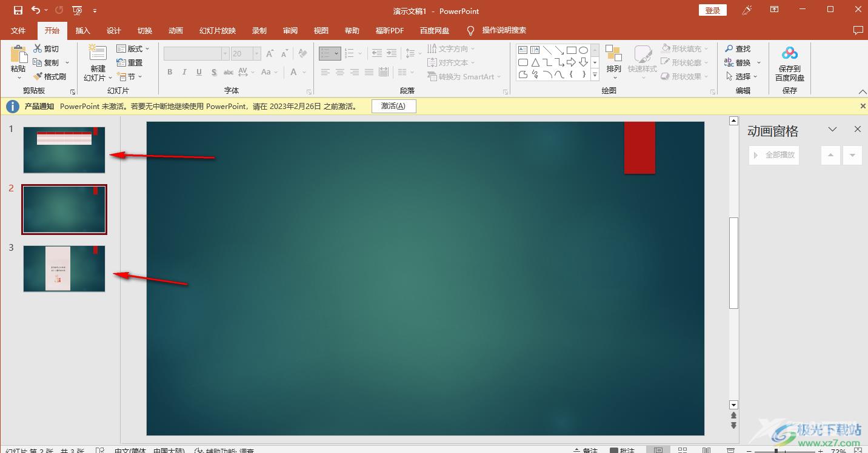This screenshot has height=453, width=868.
Task: Collapse the ribbon with the caret
Action: [863, 91]
